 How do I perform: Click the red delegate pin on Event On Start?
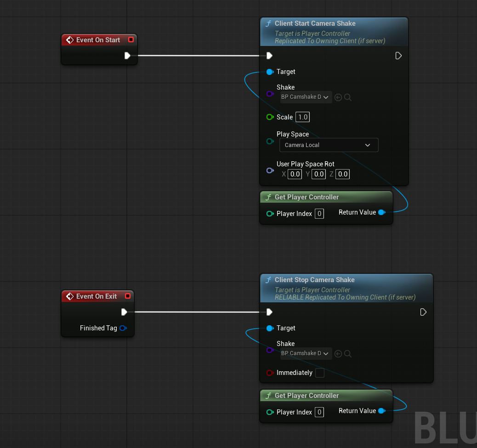tap(131, 40)
